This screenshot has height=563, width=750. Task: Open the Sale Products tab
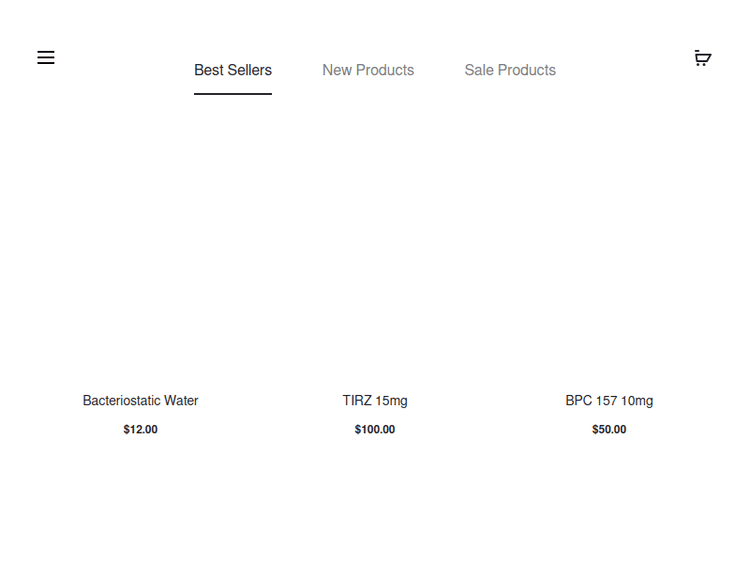[x=510, y=70]
